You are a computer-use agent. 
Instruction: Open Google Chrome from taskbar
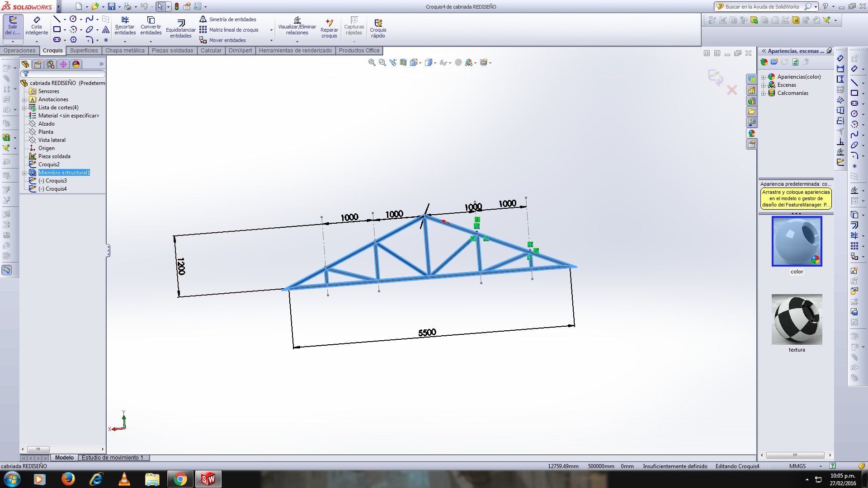180,479
